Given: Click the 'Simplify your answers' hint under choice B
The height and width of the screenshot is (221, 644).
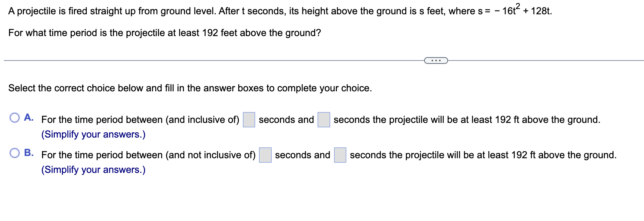Looking at the screenshot, I should point(93,170).
